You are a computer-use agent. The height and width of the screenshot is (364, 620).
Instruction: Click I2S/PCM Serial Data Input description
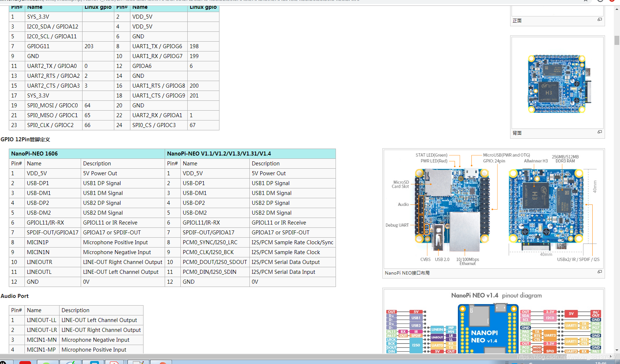click(x=292, y=272)
